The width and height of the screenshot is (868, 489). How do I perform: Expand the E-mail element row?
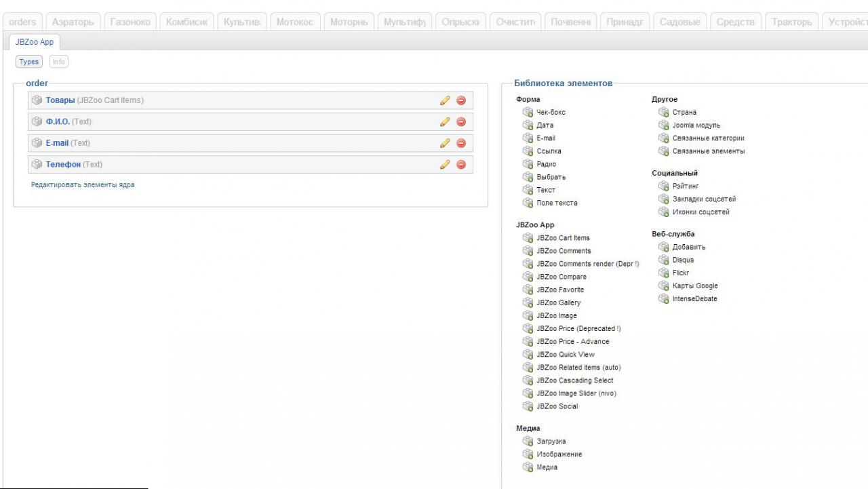click(x=57, y=143)
